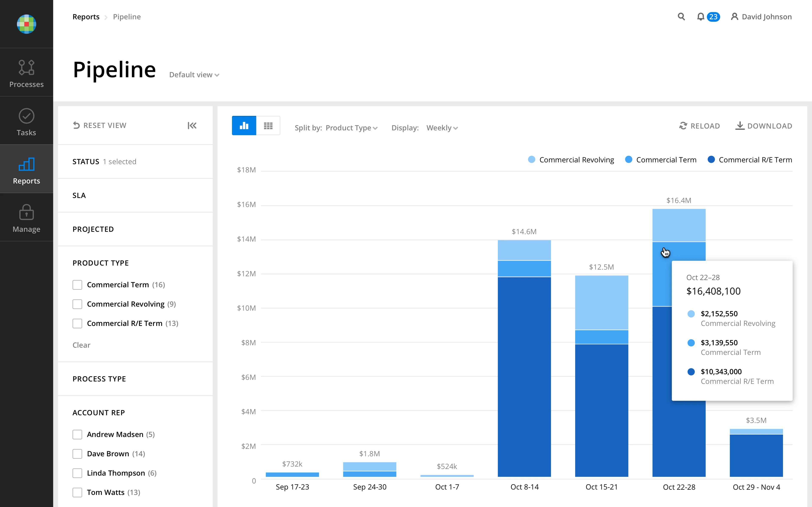Image resolution: width=812 pixels, height=507 pixels.
Task: Expand the Process Type filter section
Action: coord(99,379)
